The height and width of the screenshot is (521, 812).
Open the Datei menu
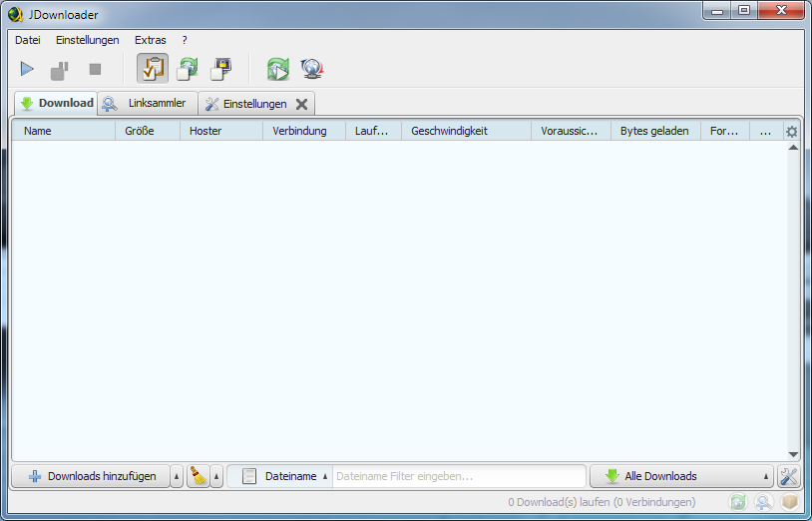[28, 40]
